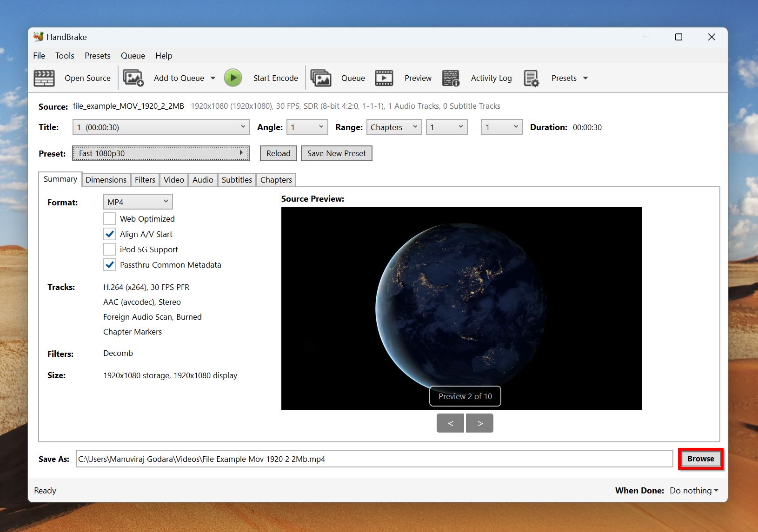This screenshot has height=532, width=758.
Task: Click the Browse button
Action: 700,459
